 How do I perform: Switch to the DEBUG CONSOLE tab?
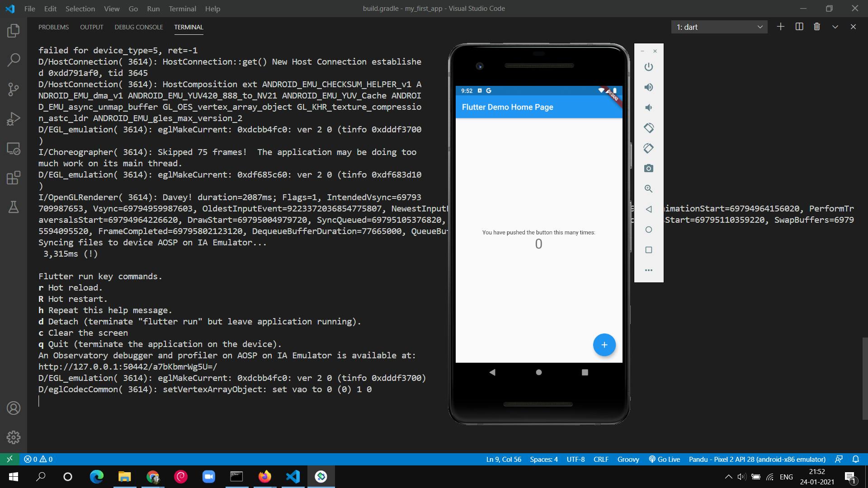coord(139,27)
